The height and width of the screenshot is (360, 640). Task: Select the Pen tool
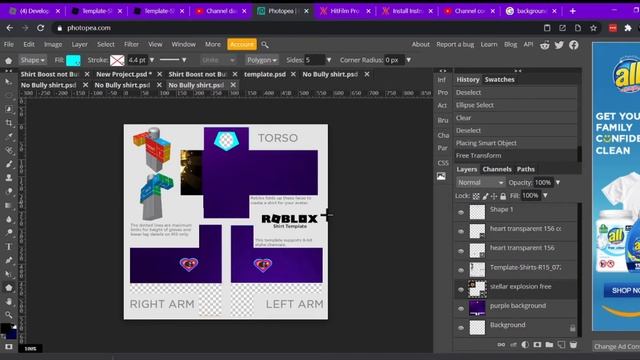pos(9,260)
